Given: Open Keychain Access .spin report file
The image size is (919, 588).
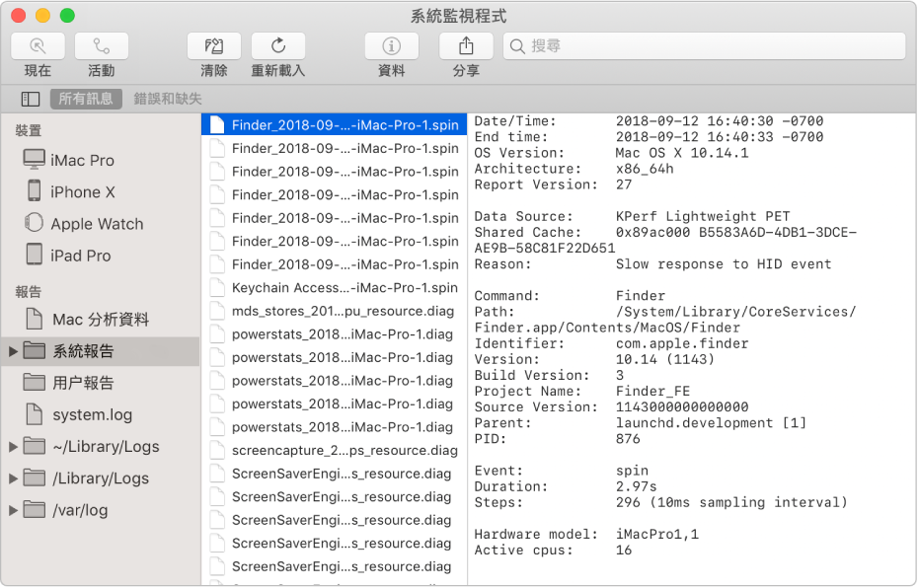Looking at the screenshot, I should coord(334,287).
